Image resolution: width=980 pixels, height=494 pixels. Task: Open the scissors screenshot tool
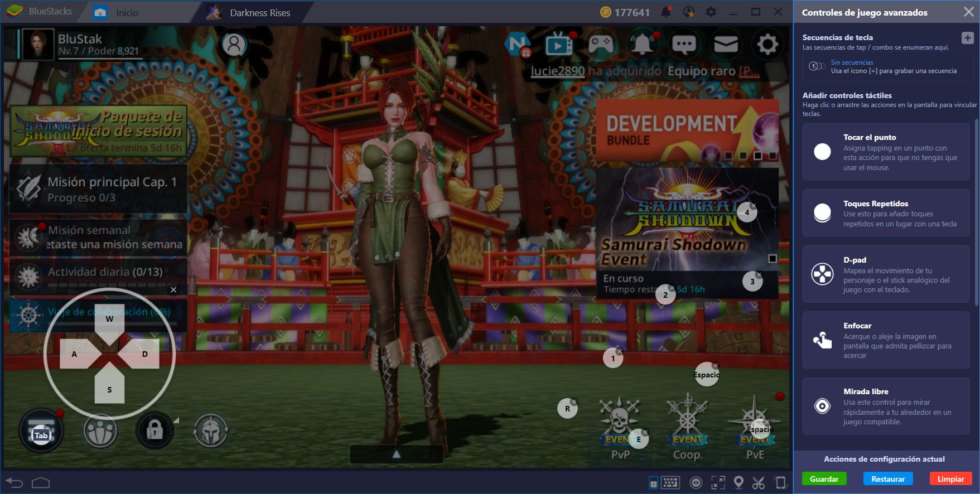759,482
